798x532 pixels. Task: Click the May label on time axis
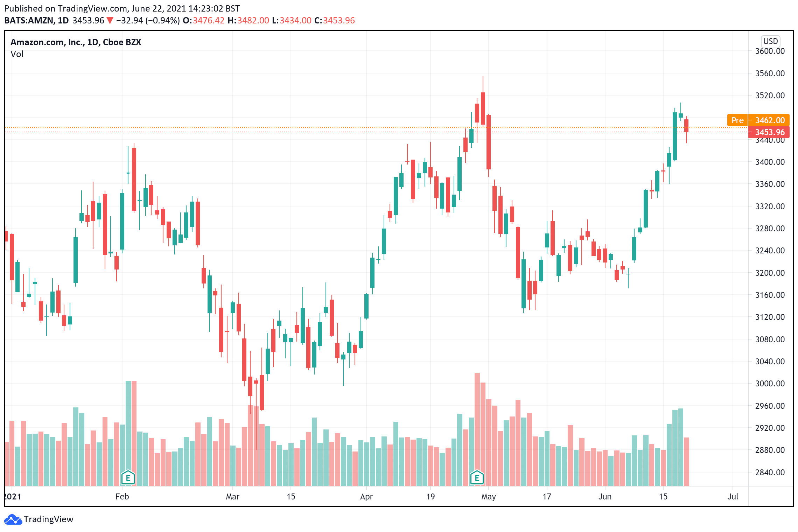[x=489, y=497]
